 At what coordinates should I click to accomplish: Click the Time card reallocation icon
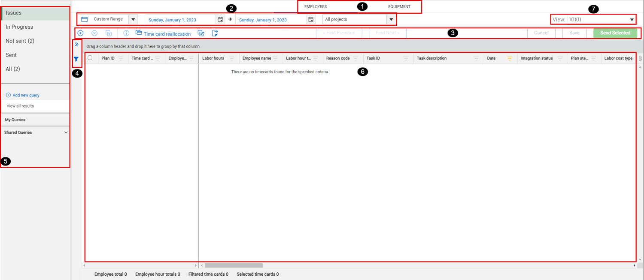tap(139, 33)
